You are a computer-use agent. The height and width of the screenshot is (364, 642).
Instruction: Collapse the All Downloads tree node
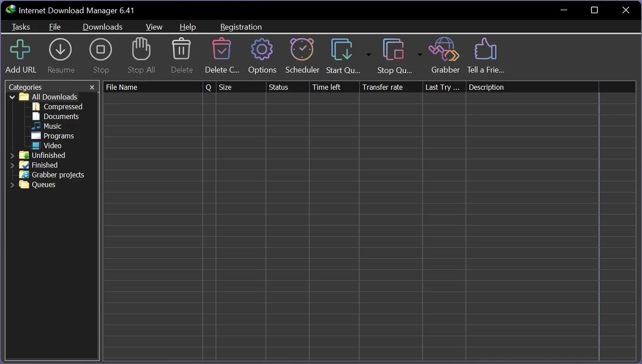pyautogui.click(x=12, y=97)
